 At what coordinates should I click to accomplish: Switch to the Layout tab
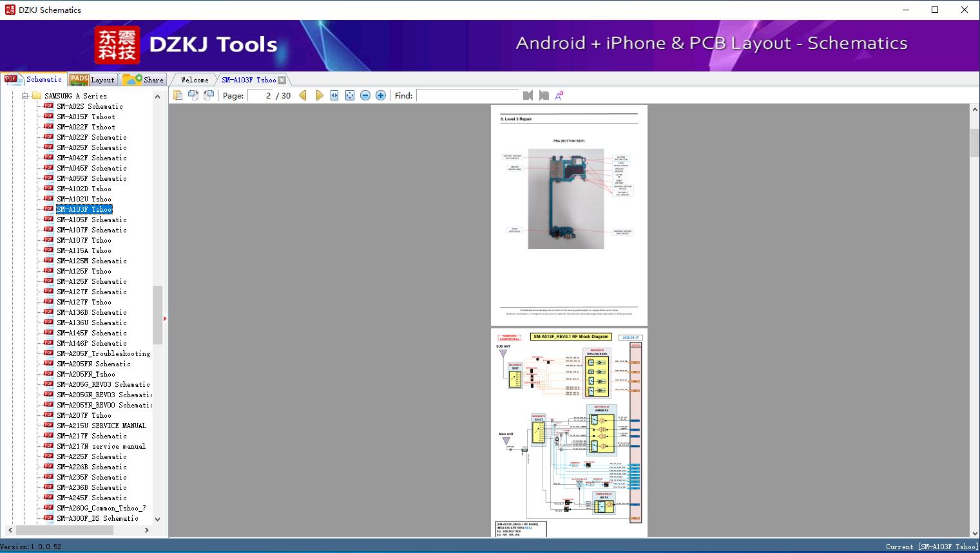(92, 79)
